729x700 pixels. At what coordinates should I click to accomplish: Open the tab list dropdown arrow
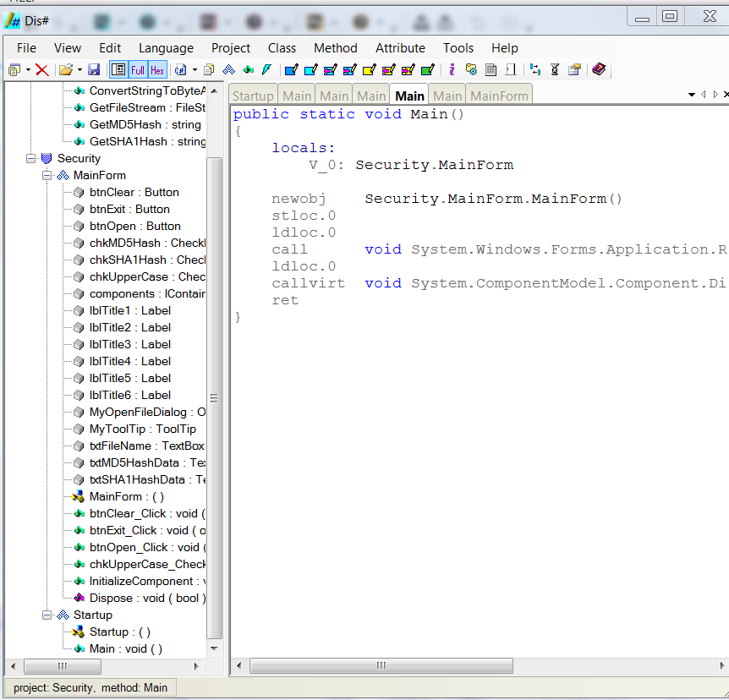[692, 95]
